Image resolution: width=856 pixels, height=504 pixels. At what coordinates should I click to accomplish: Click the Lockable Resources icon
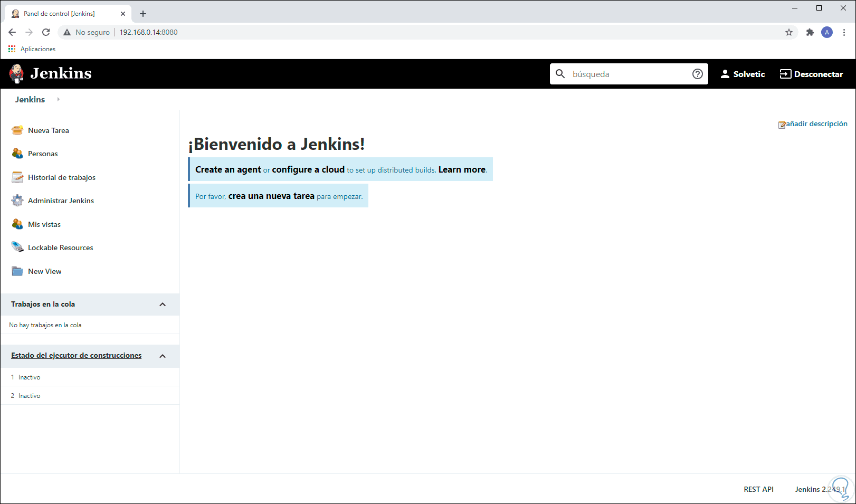pyautogui.click(x=17, y=248)
